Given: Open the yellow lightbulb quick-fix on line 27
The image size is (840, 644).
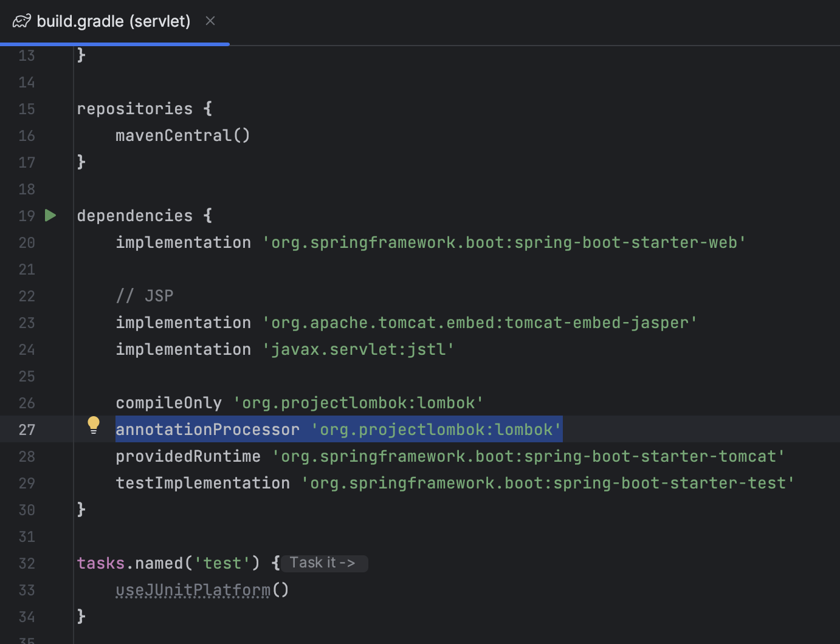Looking at the screenshot, I should click(x=93, y=425).
